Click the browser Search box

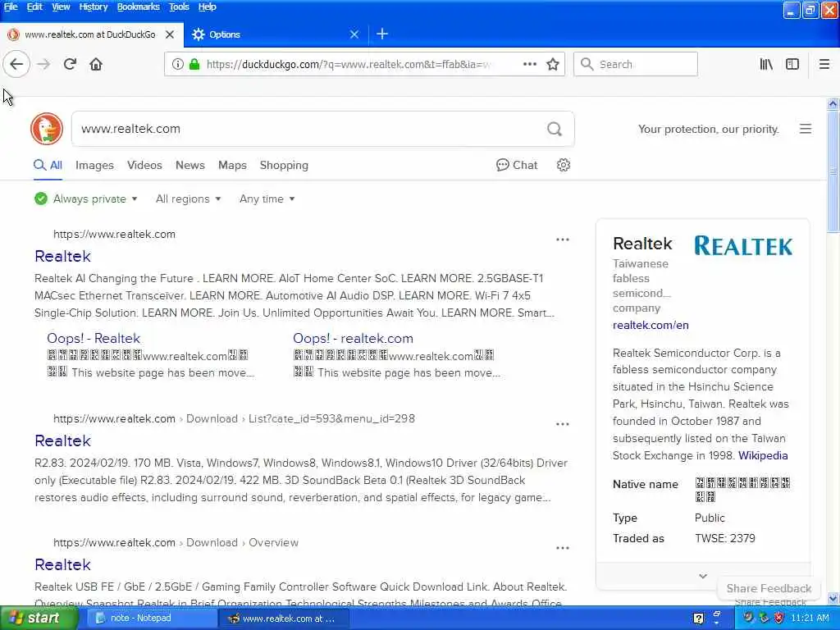click(636, 64)
